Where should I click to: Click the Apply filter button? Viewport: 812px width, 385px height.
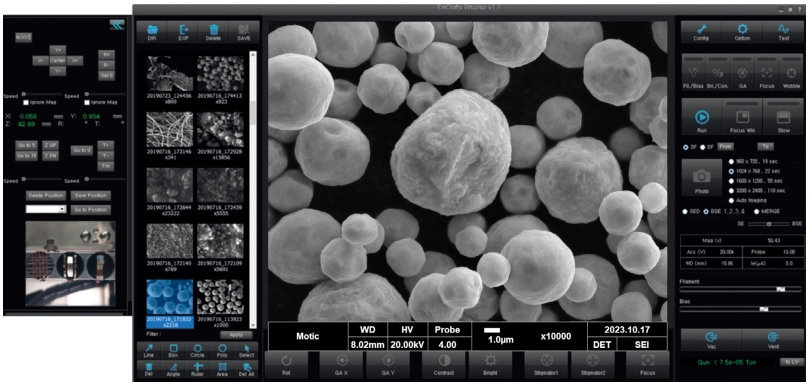click(236, 335)
